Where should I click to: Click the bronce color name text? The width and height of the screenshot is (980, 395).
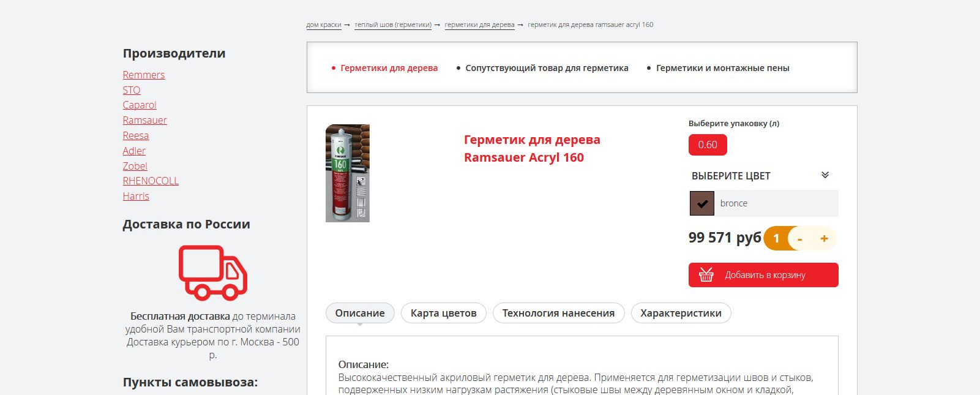(734, 203)
